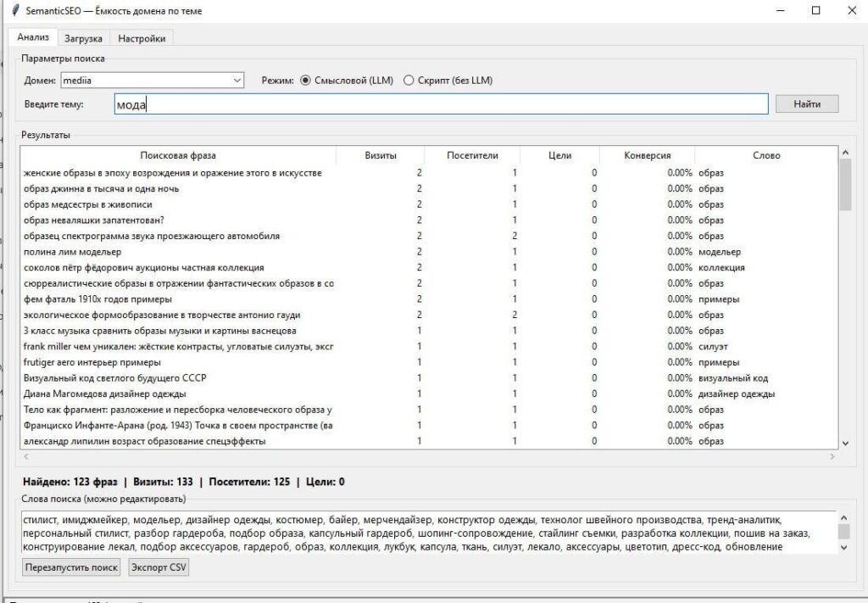Select row 'экологическое формообразование в творчестве антонио гауди'
The width and height of the screenshot is (868, 603).
tap(430, 315)
